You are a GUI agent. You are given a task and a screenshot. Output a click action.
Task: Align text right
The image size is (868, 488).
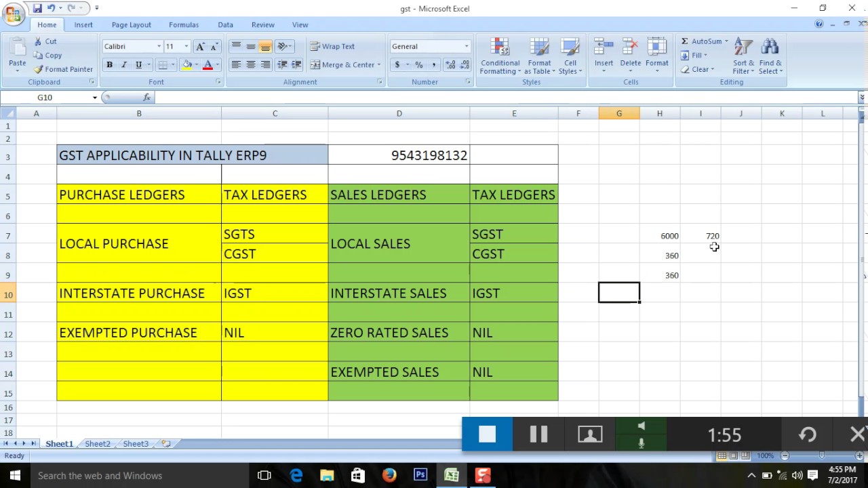pos(266,64)
